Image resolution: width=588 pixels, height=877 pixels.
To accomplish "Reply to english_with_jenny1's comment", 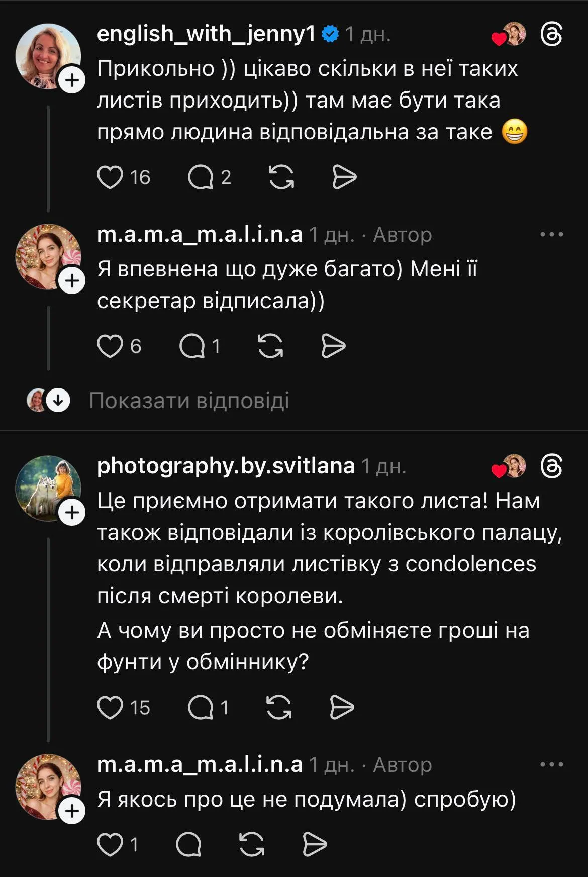I will (201, 177).
